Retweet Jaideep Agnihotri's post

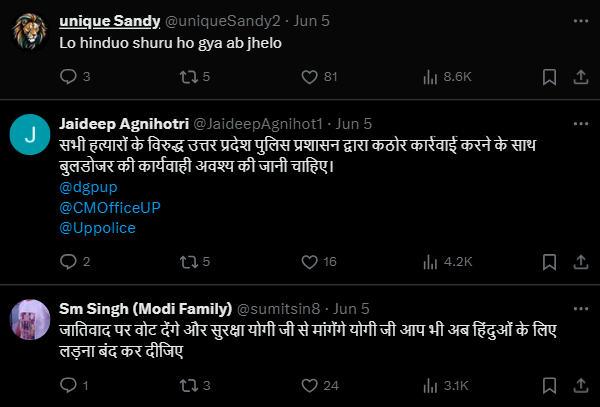pyautogui.click(x=186, y=262)
